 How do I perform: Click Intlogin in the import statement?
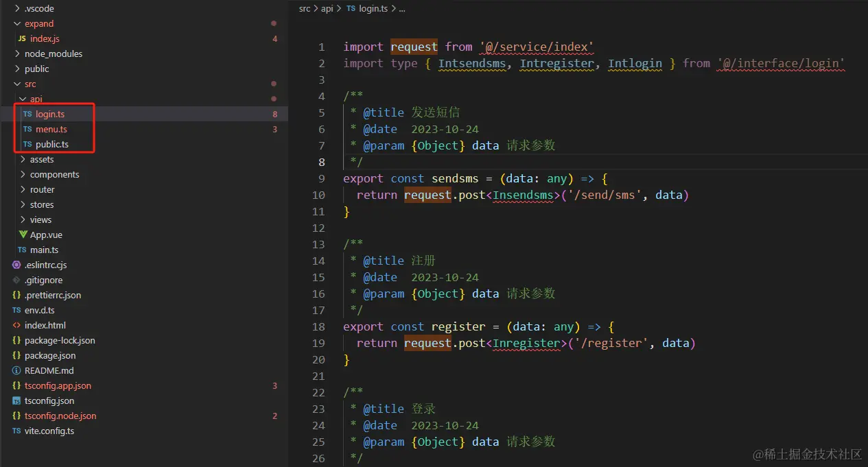pos(635,64)
